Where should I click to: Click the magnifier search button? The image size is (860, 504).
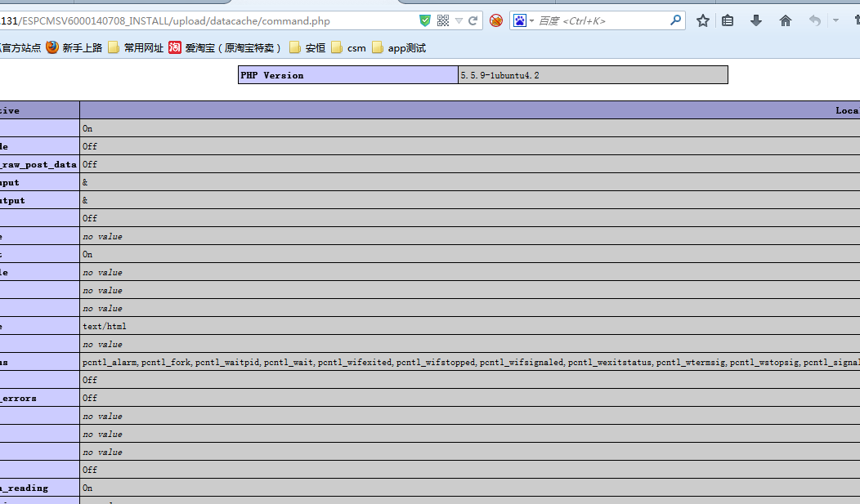click(676, 20)
